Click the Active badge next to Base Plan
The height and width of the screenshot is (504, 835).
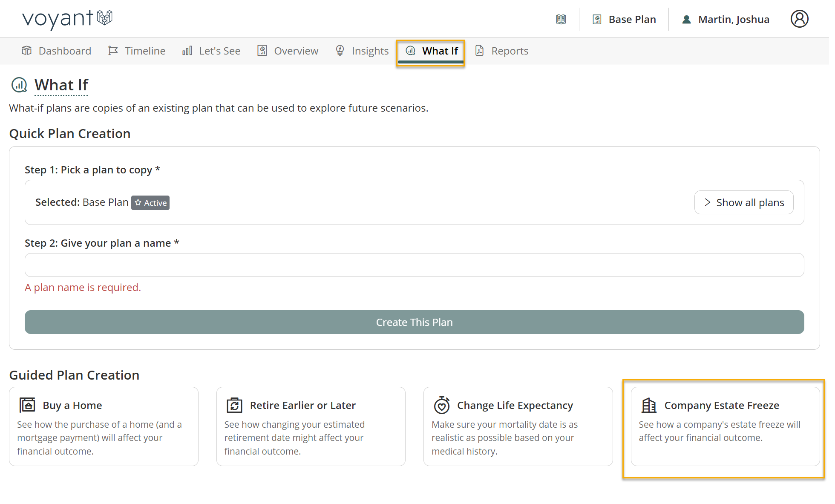[150, 203]
